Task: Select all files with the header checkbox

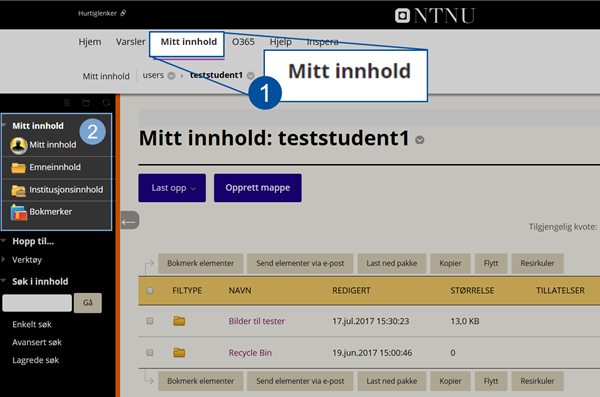Action: [150, 291]
